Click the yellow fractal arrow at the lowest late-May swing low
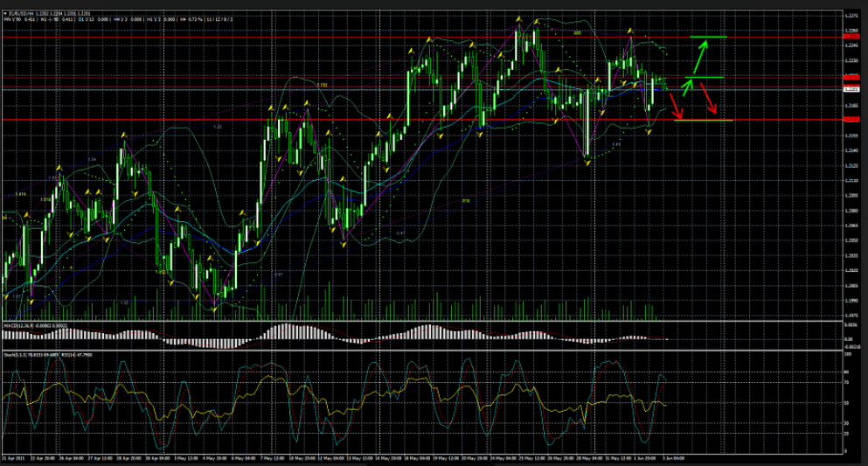 click(587, 163)
